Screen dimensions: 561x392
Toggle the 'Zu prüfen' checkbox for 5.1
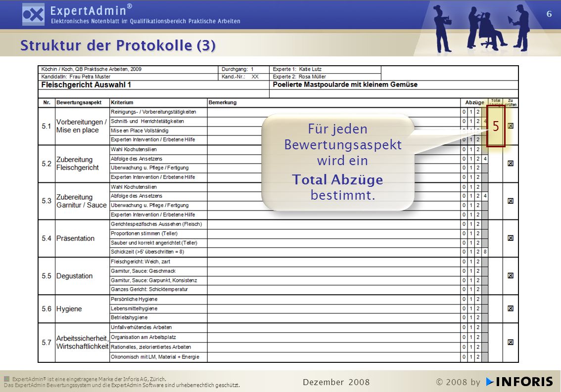pos(511,126)
